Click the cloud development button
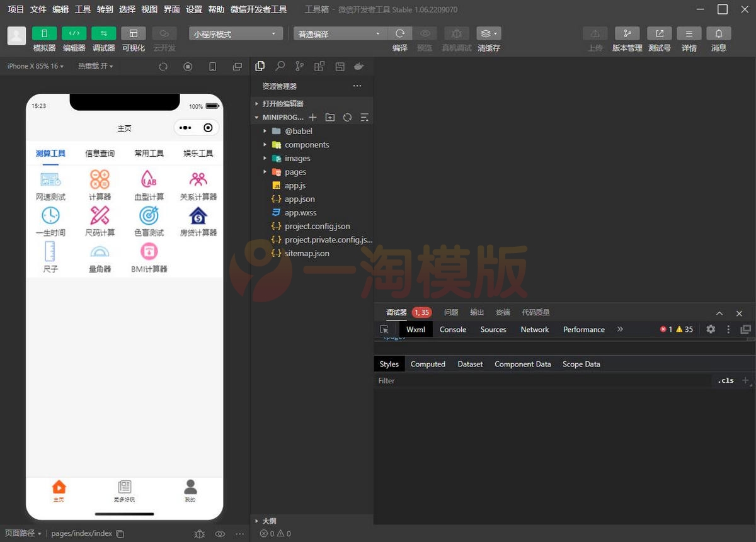This screenshot has width=756, height=542. click(164, 33)
